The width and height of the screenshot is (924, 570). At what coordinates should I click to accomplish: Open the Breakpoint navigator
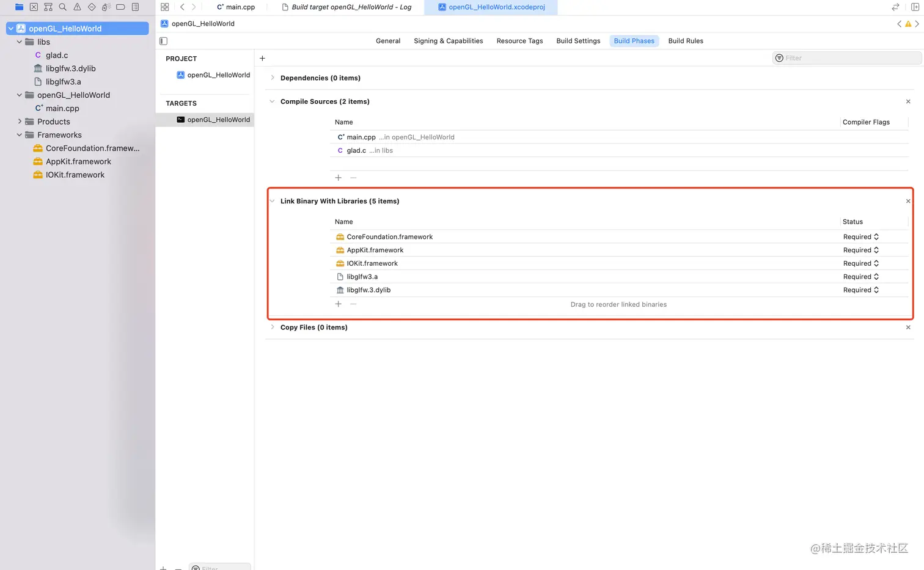coord(120,7)
